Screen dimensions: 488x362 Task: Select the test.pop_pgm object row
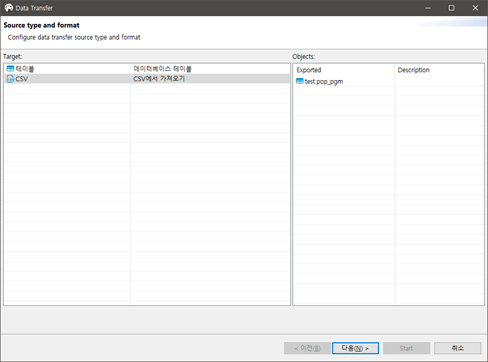(388, 81)
